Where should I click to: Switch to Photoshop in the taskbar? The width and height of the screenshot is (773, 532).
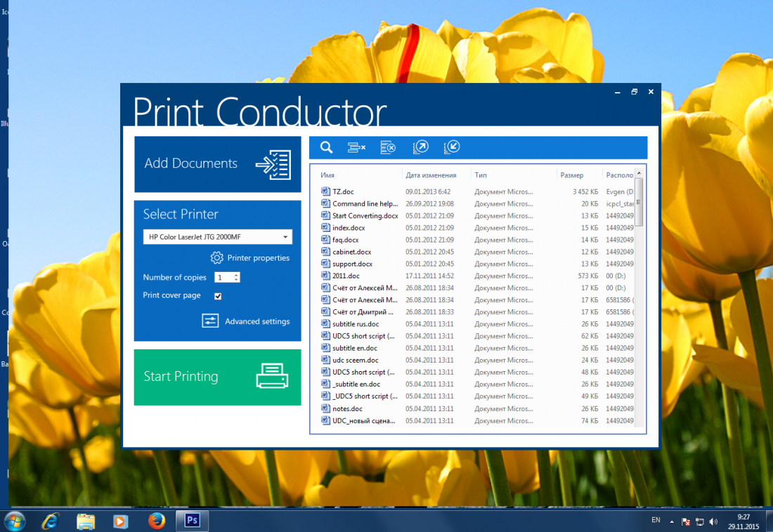click(x=193, y=521)
